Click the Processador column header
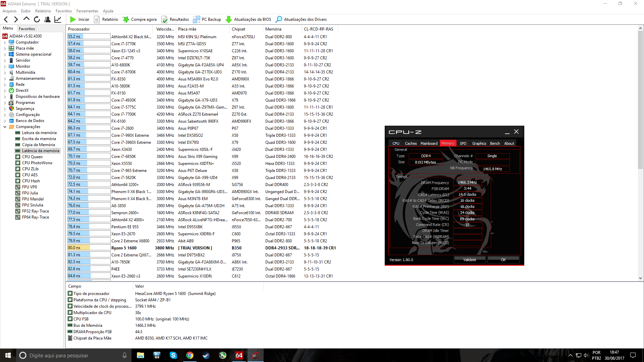Viewport: 644px width, 362px height. click(110, 29)
